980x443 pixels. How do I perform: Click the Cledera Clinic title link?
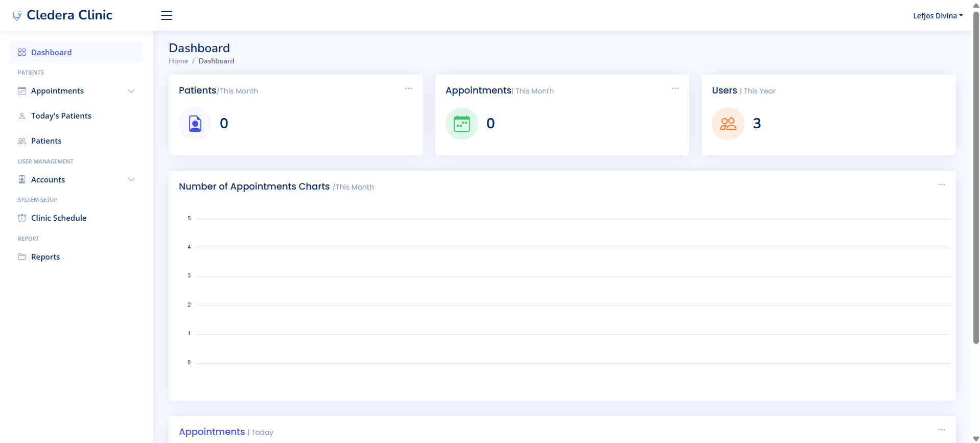[x=69, y=15]
